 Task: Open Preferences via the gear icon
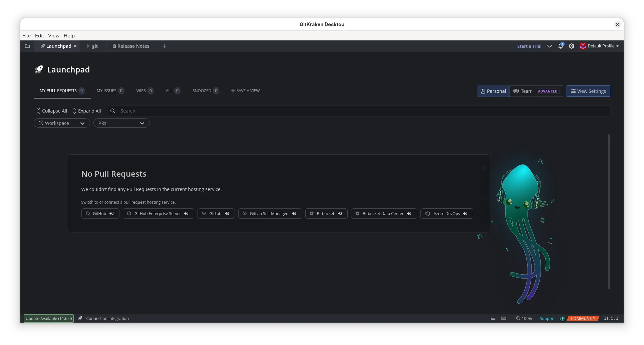(x=572, y=46)
